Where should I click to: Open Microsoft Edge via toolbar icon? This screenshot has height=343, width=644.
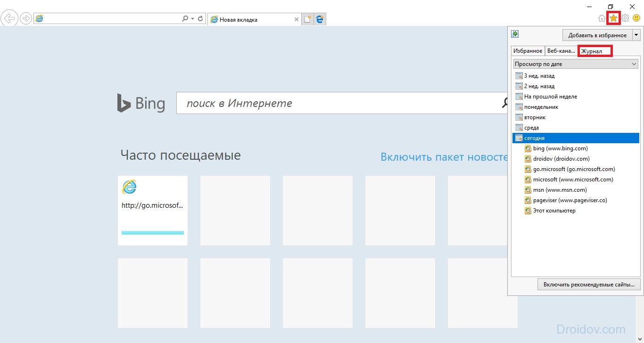[x=320, y=19]
